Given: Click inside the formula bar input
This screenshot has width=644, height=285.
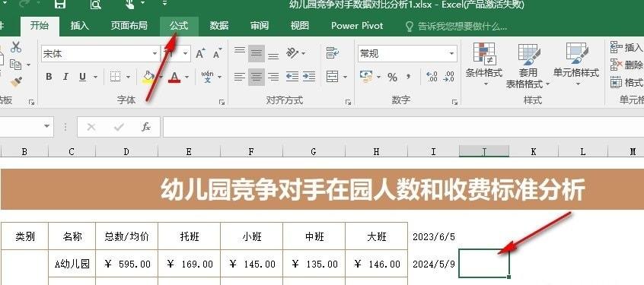Looking at the screenshot, I should click(x=403, y=127).
